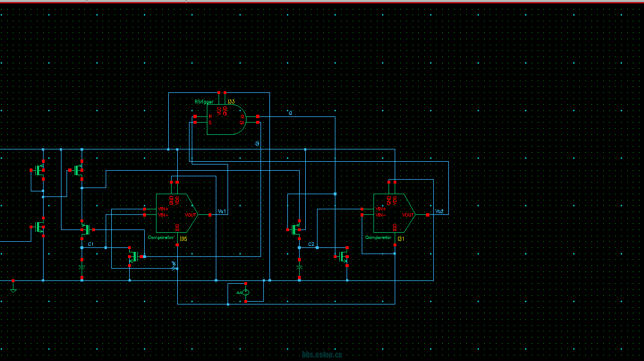Click the Q output pin of RStrigger
The image size is (644, 361).
coord(258,117)
